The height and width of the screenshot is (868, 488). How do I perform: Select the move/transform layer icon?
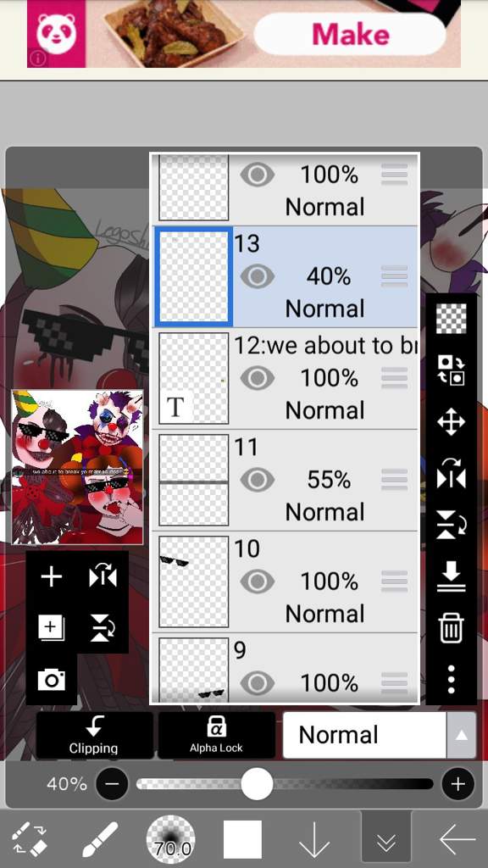(x=451, y=423)
